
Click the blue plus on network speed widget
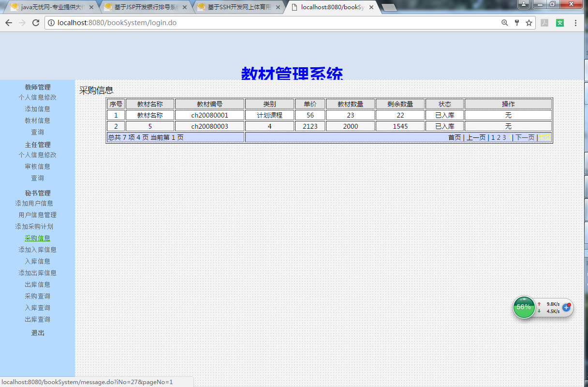pyautogui.click(x=566, y=307)
